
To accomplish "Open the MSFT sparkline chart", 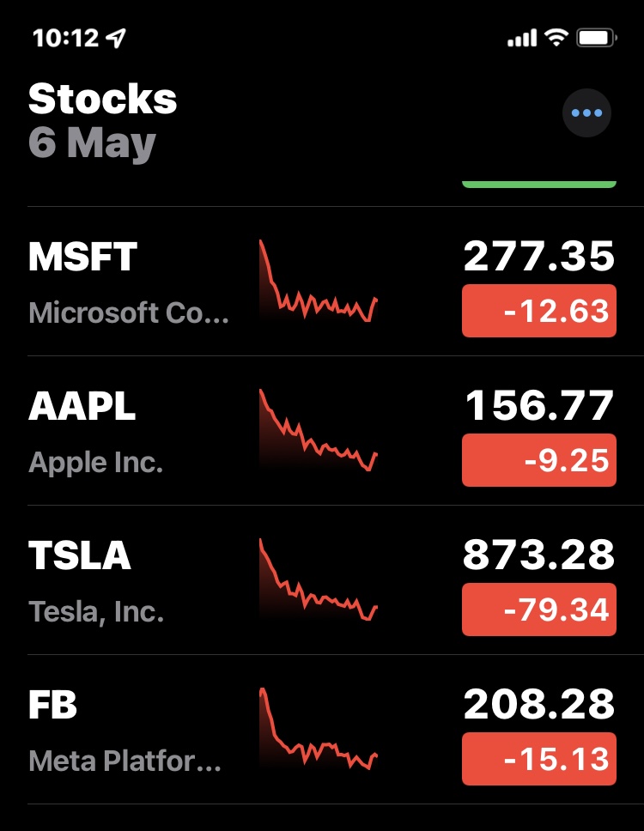I will coord(318,282).
